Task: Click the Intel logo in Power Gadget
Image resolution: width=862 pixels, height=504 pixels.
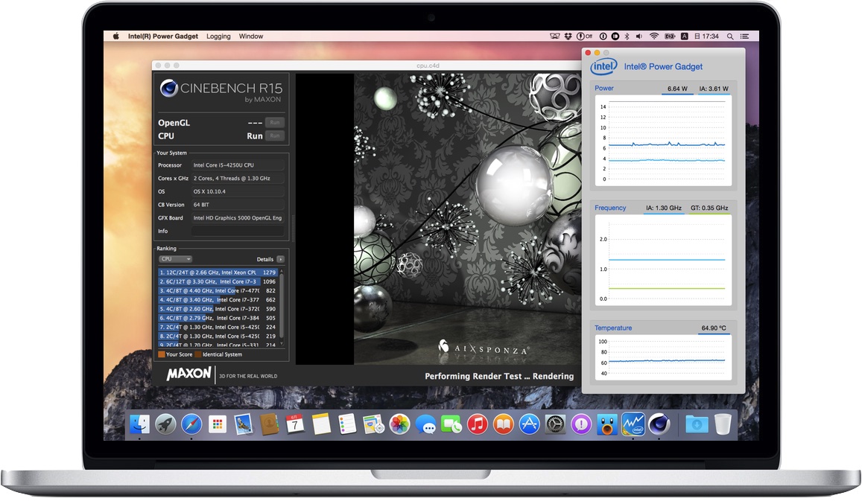Action: [x=603, y=66]
